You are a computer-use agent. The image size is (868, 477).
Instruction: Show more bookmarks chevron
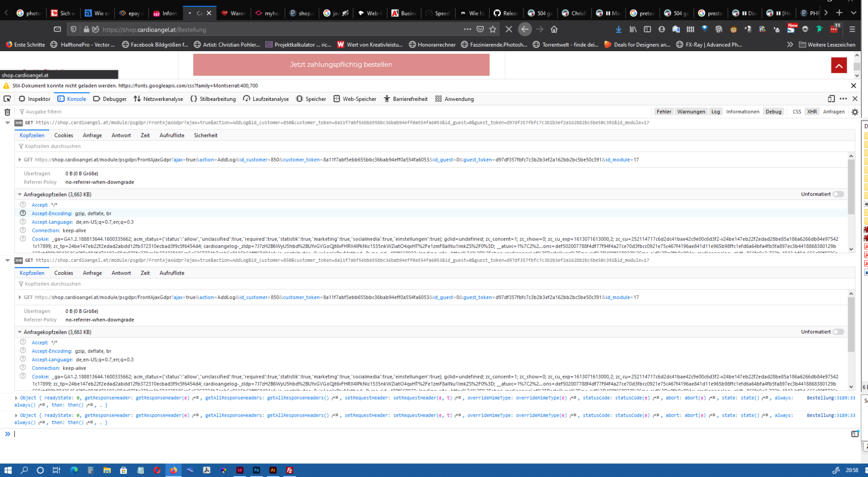click(789, 44)
